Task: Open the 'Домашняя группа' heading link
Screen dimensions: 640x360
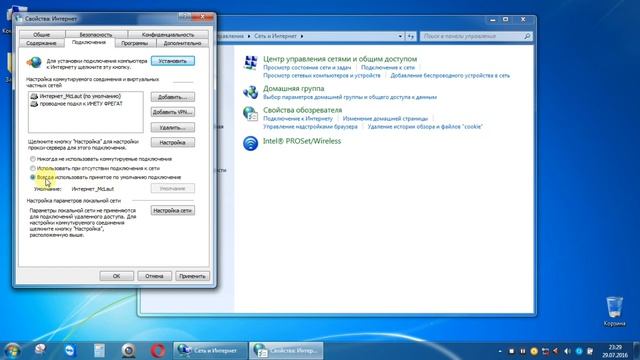Action: pyautogui.click(x=293, y=89)
